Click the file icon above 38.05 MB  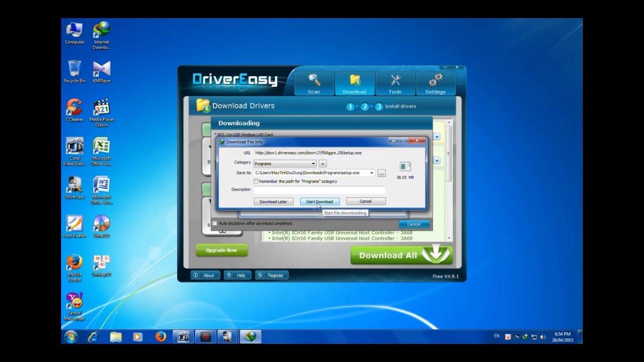(x=405, y=166)
